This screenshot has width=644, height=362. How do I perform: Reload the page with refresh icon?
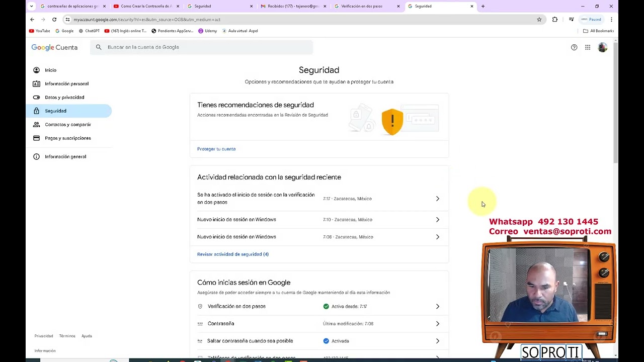tap(54, 20)
